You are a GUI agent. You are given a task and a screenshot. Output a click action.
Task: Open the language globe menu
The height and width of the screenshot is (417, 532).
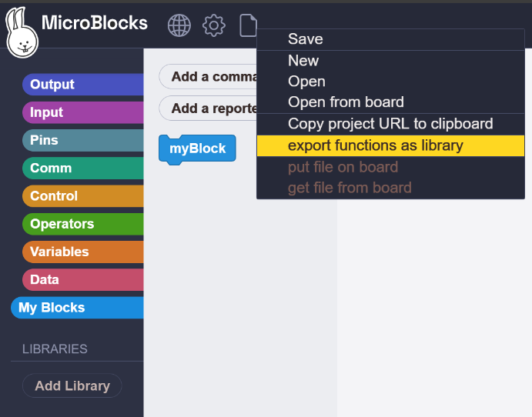click(179, 25)
